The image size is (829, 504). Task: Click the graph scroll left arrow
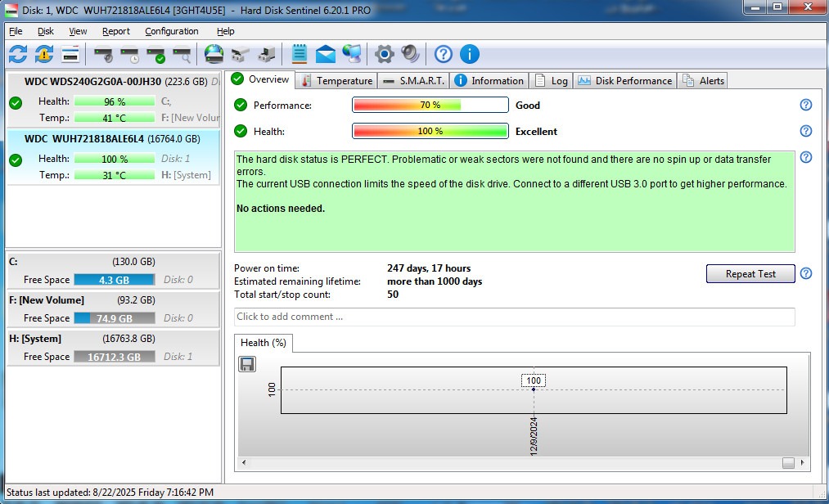[x=244, y=462]
